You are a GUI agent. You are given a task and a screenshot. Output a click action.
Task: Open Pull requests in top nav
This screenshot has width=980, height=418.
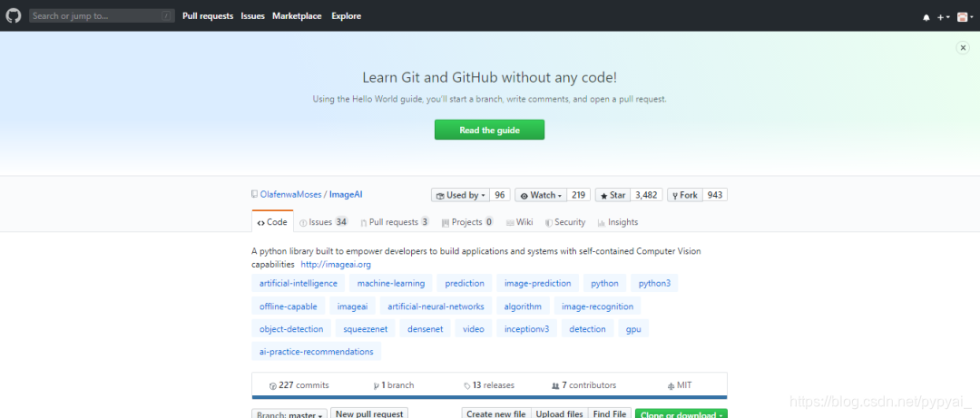[208, 16]
